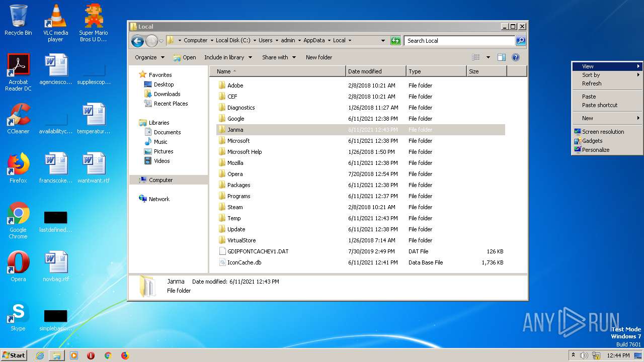The width and height of the screenshot is (644, 362).
Task: Show hidden tray icons arrow
Action: pos(573,355)
